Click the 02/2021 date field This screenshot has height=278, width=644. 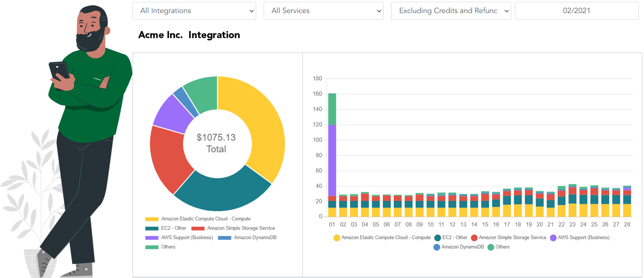(x=576, y=11)
